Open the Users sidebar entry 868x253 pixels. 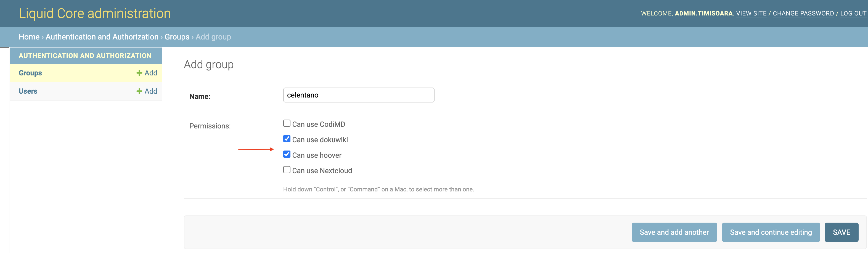click(x=28, y=91)
